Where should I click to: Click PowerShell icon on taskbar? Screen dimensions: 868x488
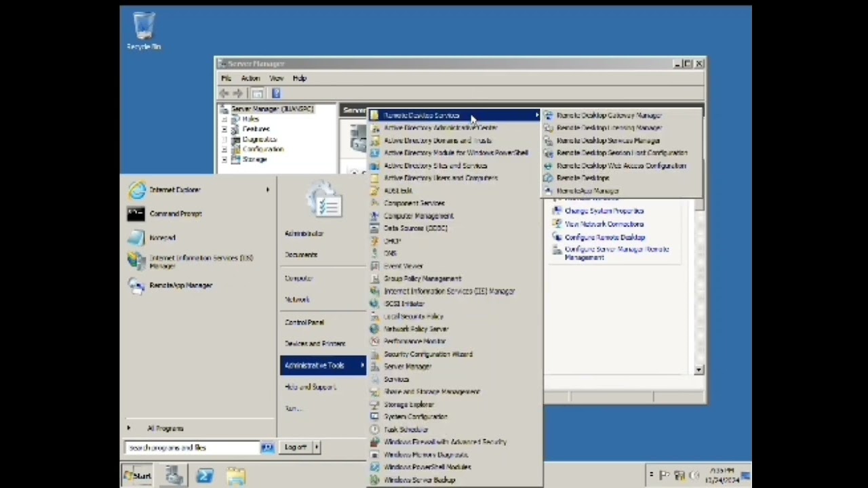pos(205,476)
